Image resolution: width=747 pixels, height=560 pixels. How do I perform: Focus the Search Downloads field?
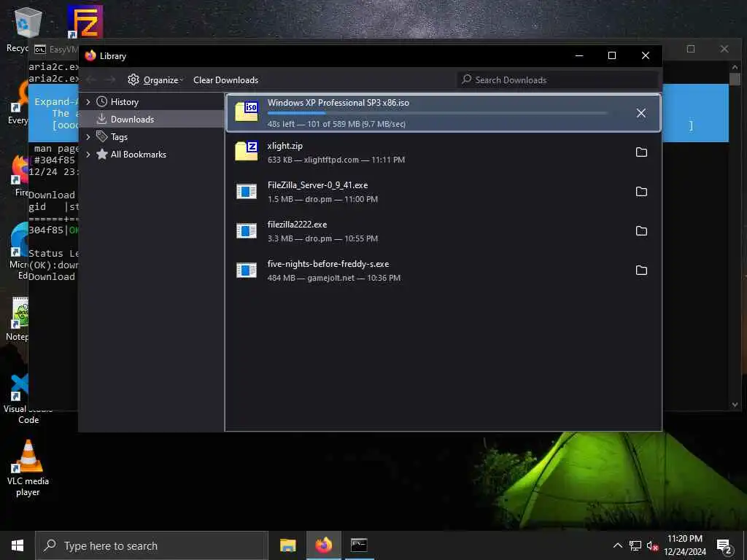coord(557,80)
